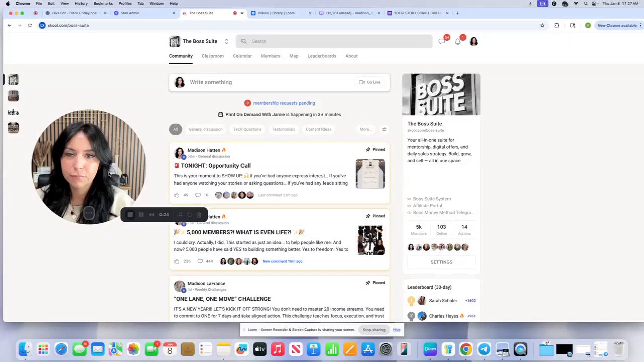Open the Loom camera bubble options menu
The width and height of the screenshot is (644, 362).
click(89, 213)
